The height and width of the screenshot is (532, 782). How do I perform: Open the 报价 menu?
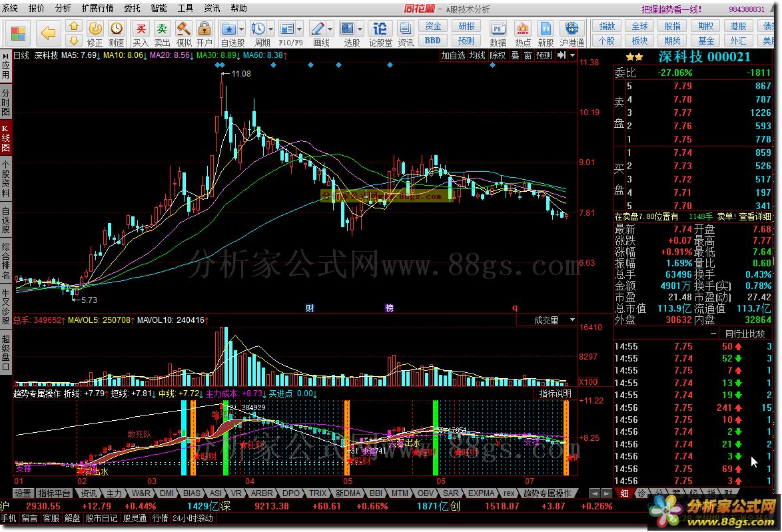click(37, 8)
